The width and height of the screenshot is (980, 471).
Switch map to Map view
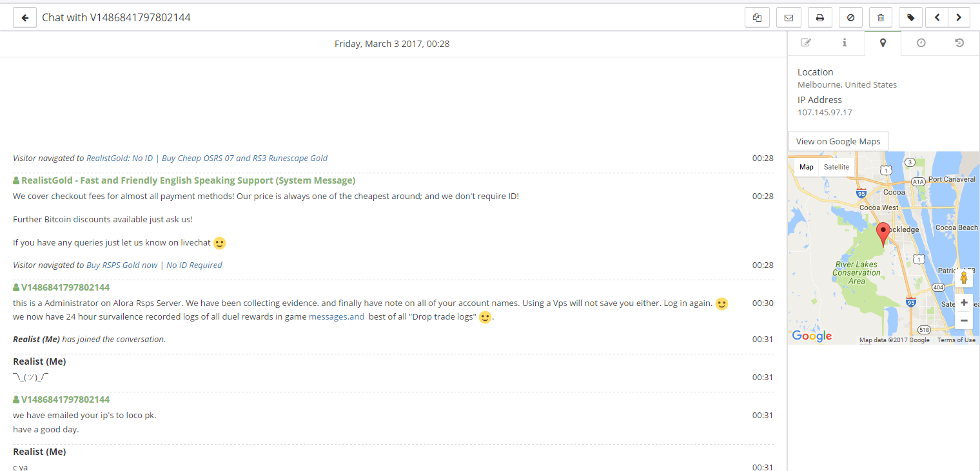click(807, 167)
